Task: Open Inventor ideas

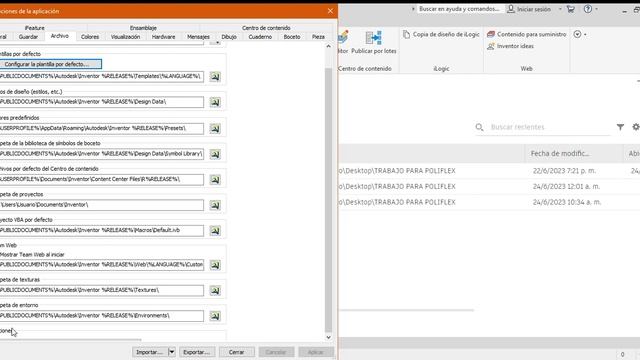Action: click(x=510, y=46)
